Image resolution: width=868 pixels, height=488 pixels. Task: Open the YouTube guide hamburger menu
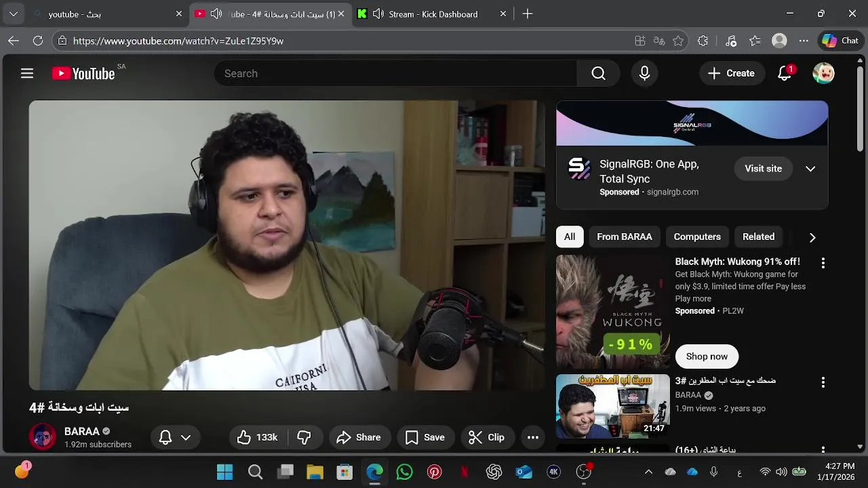point(27,73)
